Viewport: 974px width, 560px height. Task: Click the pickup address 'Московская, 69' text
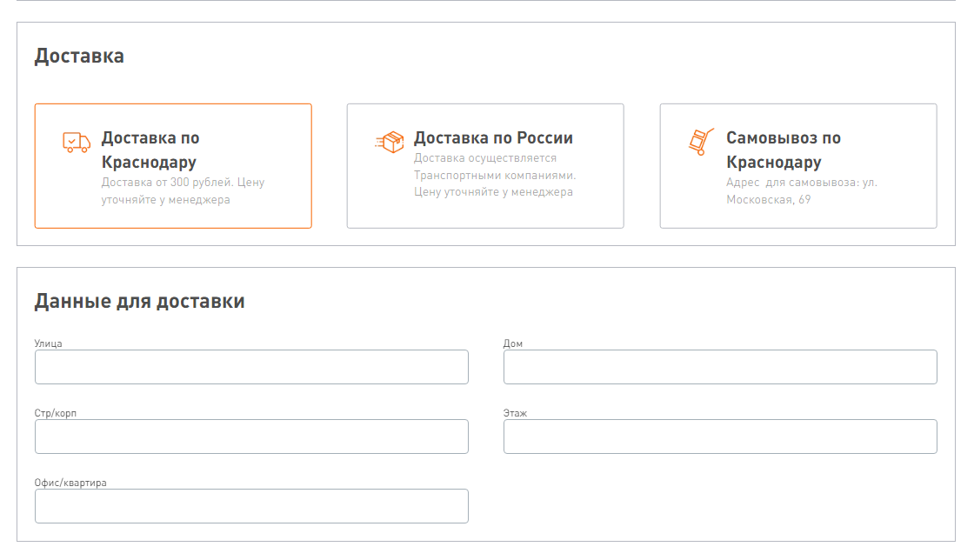769,200
